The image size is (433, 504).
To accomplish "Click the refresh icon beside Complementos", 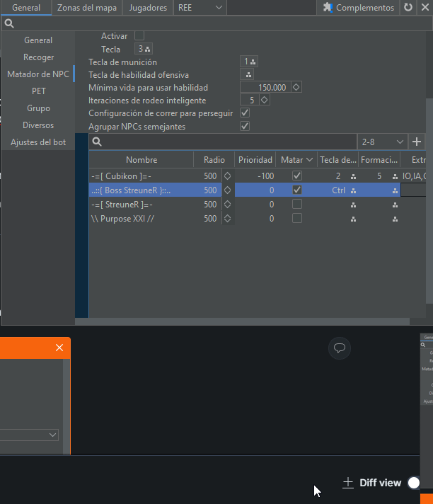I will click(x=408, y=8).
